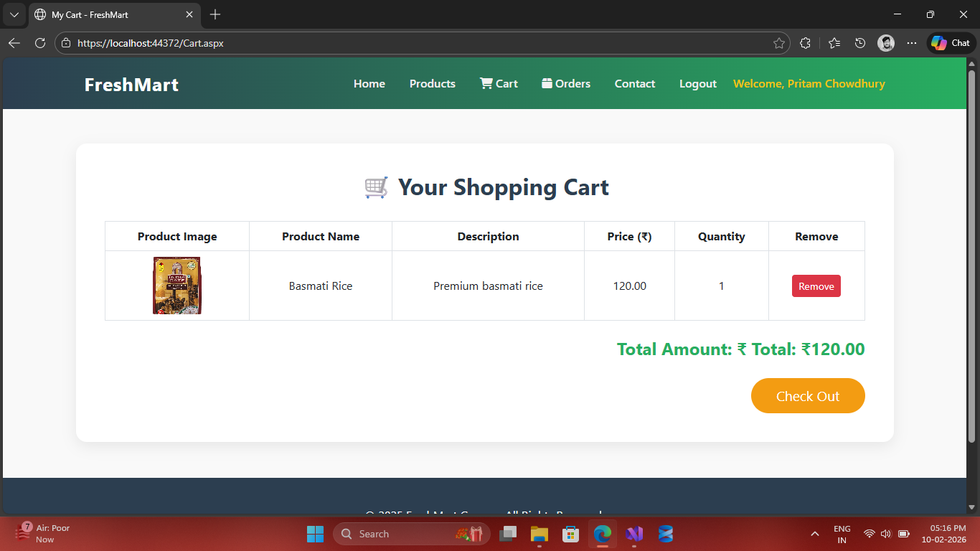This screenshot has height=551, width=980.
Task: Click the browser profile avatar
Action: coord(886,43)
